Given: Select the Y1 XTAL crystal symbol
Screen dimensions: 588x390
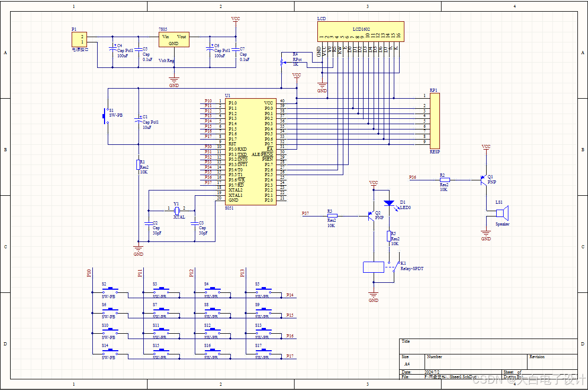Looking at the screenshot, I should coord(177,210).
